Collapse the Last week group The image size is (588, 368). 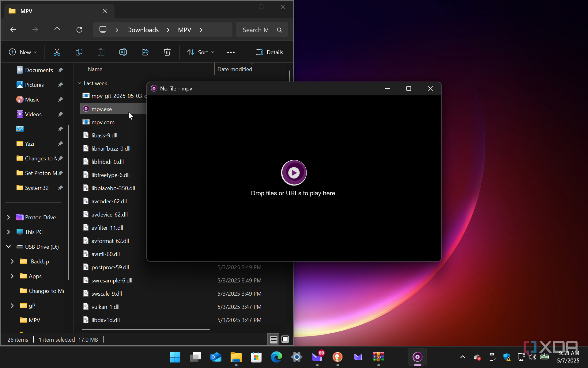79,83
